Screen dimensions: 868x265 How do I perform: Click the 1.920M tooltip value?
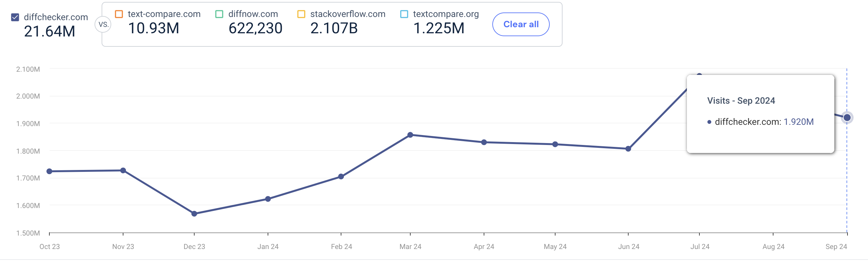coord(798,122)
